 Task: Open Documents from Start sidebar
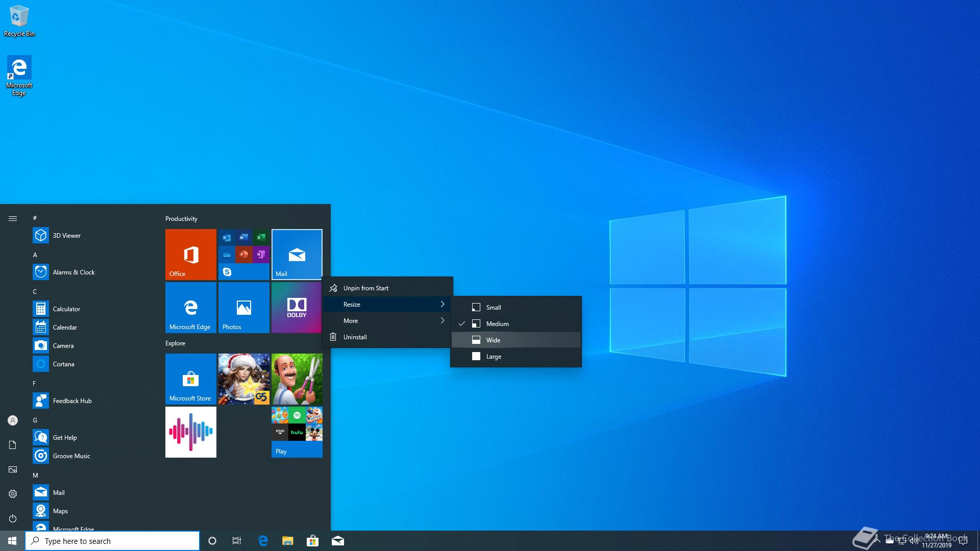click(13, 445)
